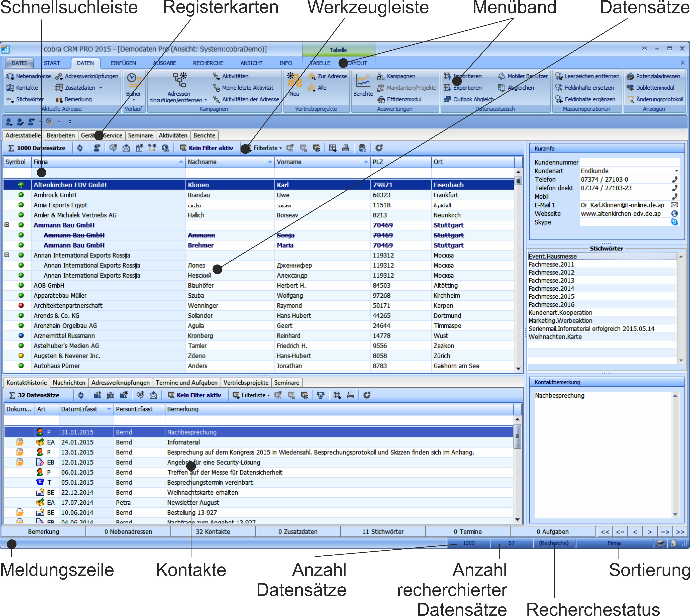This screenshot has height=616, width=690.
Task: Open the Dublettenmodul
Action: coord(650,88)
